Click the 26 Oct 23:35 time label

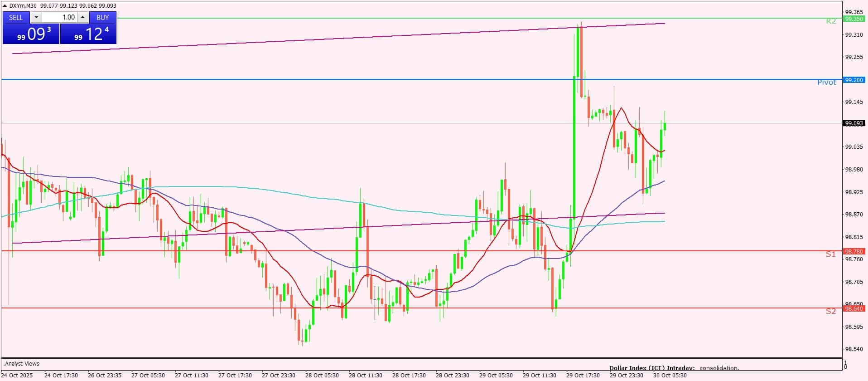tap(105, 375)
